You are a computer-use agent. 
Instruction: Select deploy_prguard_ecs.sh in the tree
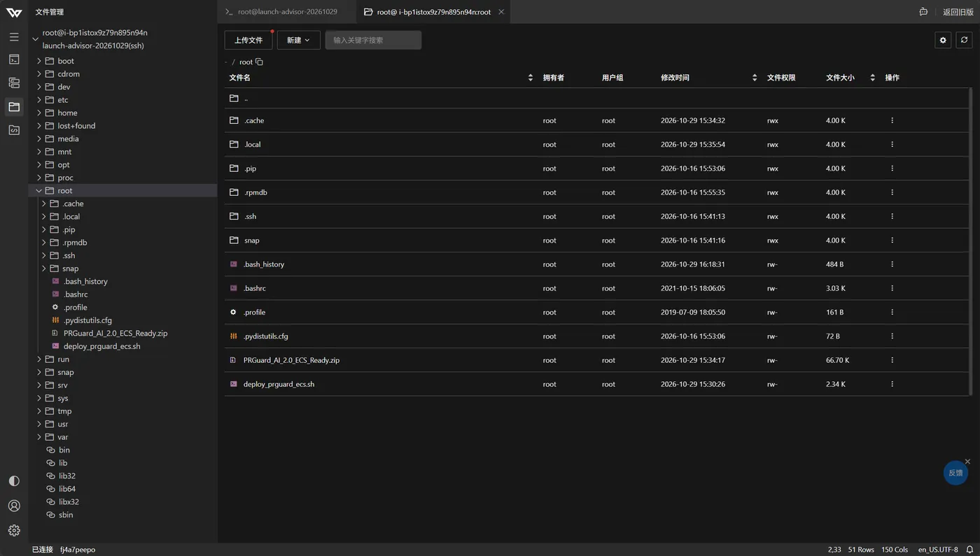[101, 346]
